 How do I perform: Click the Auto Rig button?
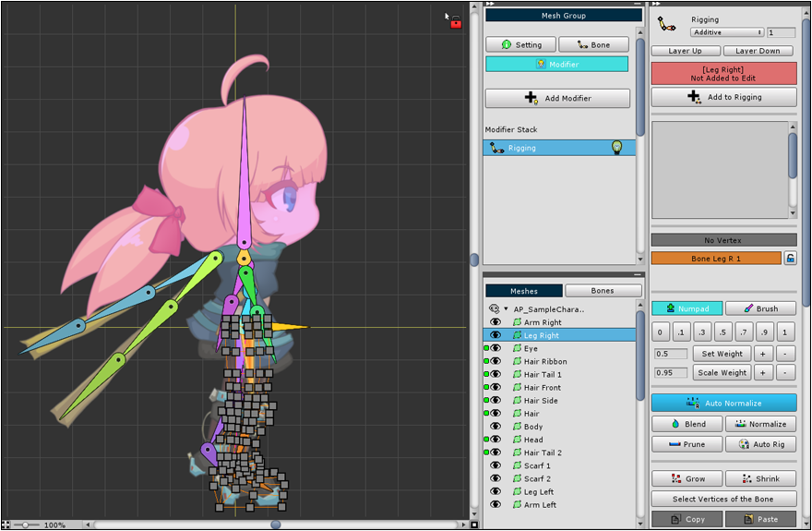click(x=760, y=444)
